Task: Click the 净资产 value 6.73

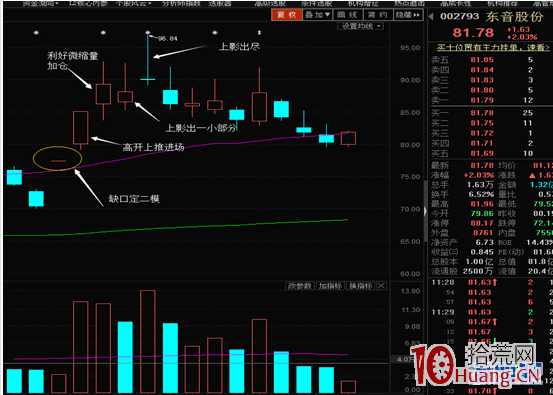Action: click(485, 243)
